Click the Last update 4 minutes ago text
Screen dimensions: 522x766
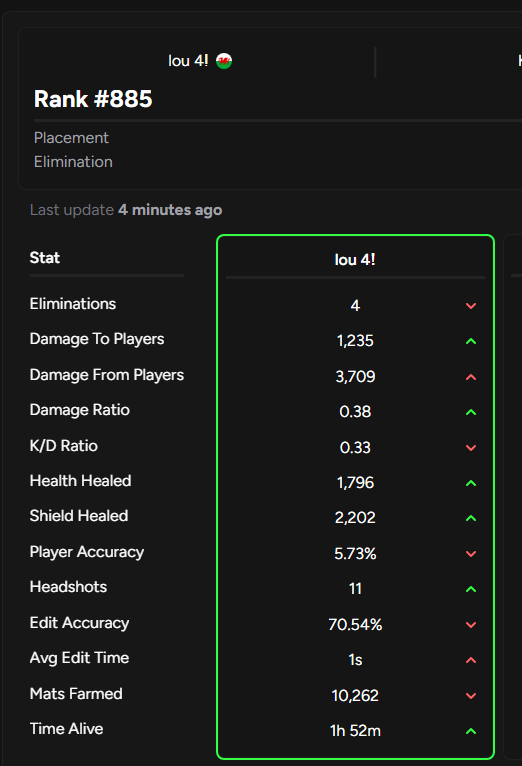[126, 210]
